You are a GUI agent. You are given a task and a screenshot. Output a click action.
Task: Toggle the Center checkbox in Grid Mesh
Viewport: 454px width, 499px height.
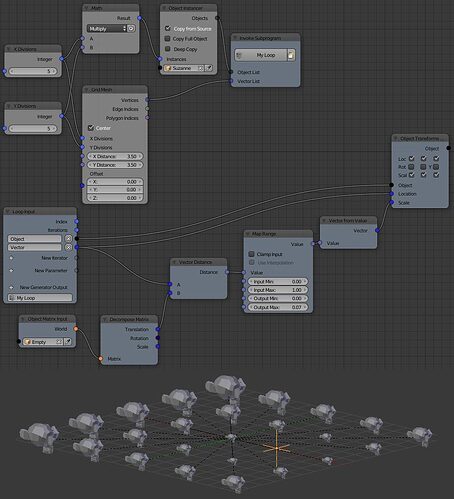pyautogui.click(x=91, y=128)
